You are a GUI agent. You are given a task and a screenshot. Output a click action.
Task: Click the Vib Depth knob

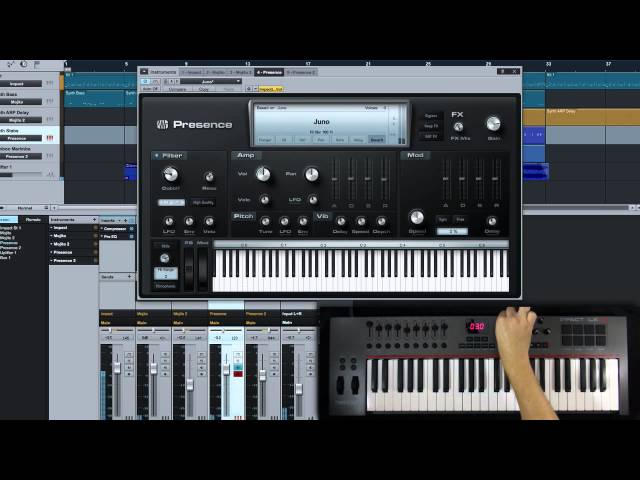click(x=381, y=222)
